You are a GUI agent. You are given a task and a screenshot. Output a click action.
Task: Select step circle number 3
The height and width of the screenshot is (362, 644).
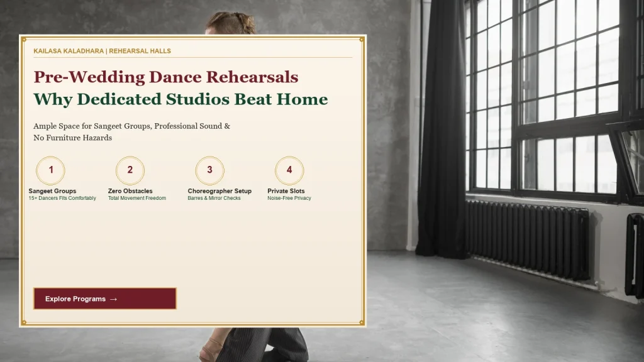(x=210, y=170)
